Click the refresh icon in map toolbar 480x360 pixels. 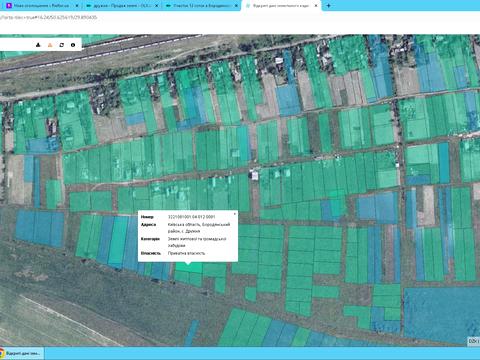[61, 45]
